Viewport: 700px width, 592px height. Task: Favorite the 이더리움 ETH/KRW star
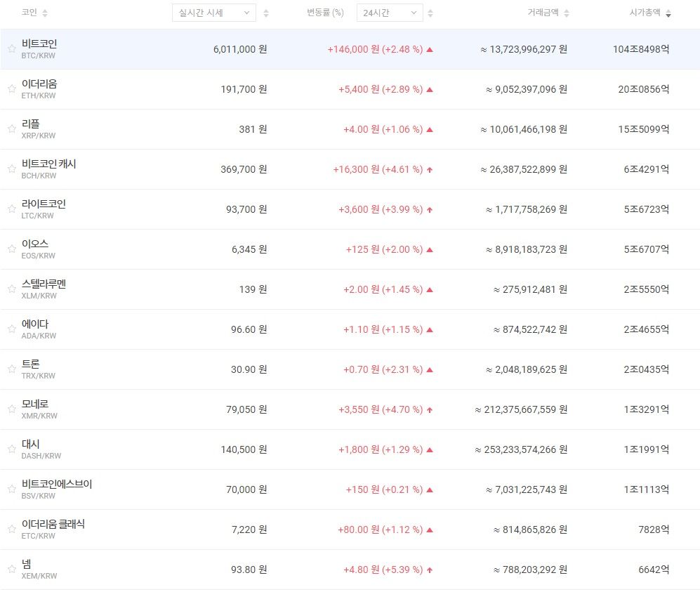pos(12,89)
